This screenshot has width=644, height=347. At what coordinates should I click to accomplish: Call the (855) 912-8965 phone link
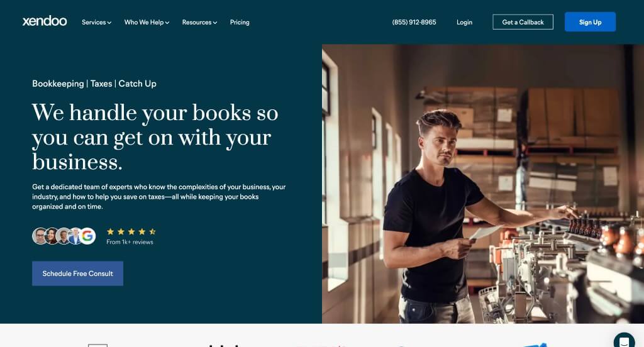[414, 22]
